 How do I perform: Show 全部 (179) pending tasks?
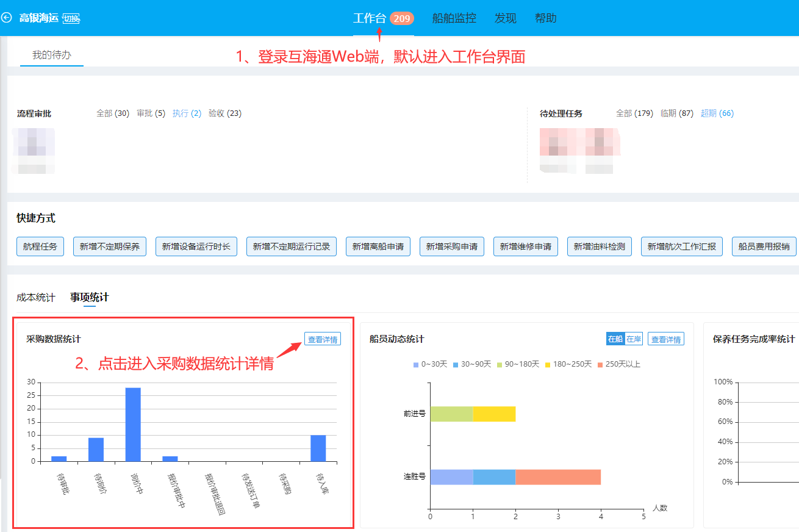point(634,113)
